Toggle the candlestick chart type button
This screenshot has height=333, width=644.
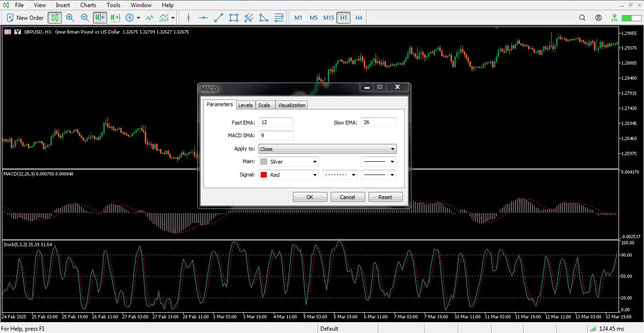(55, 18)
